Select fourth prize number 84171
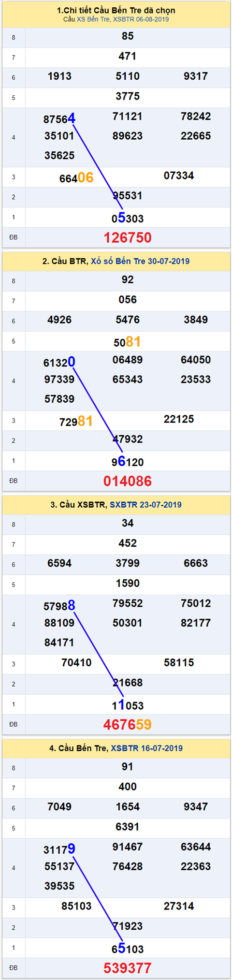Image resolution: width=232 pixels, height=980 pixels. click(59, 643)
